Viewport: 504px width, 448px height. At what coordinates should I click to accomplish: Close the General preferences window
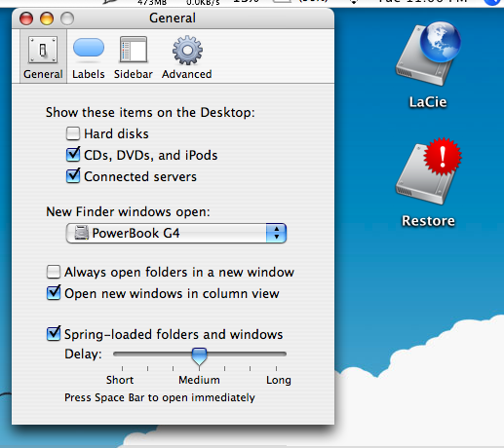pyautogui.click(x=26, y=19)
